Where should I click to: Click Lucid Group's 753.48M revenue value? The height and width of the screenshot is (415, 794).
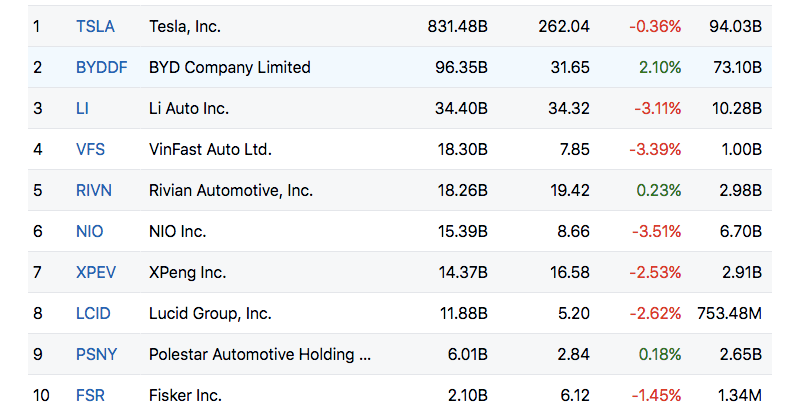point(729,313)
